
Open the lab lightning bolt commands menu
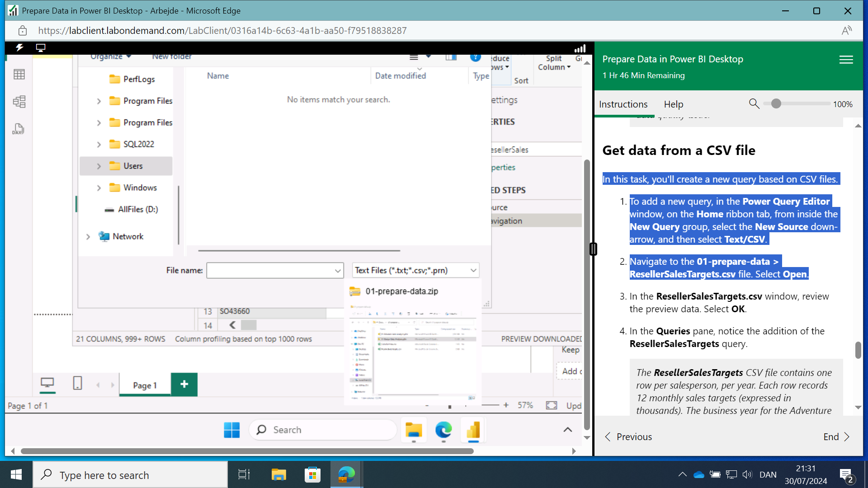[x=19, y=47]
